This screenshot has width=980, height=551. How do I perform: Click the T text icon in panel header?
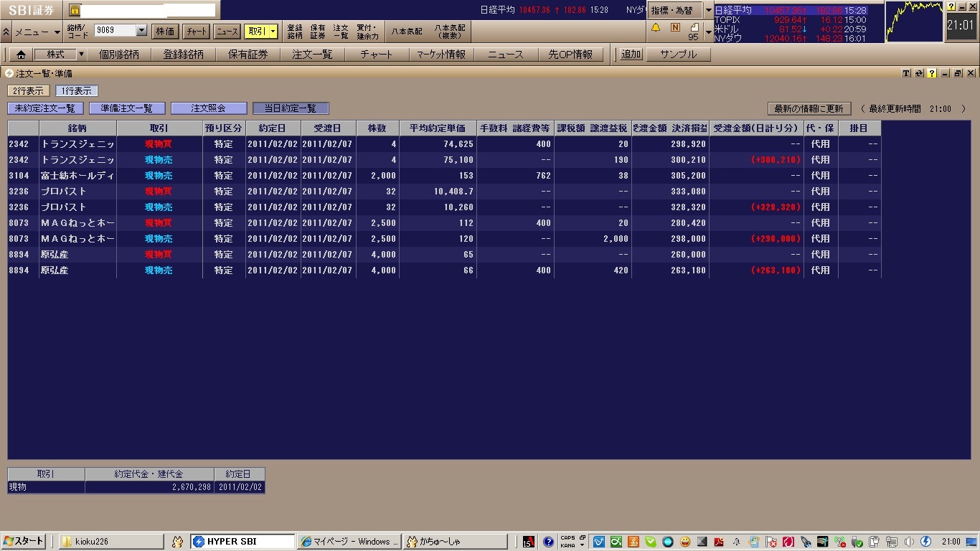(x=906, y=73)
